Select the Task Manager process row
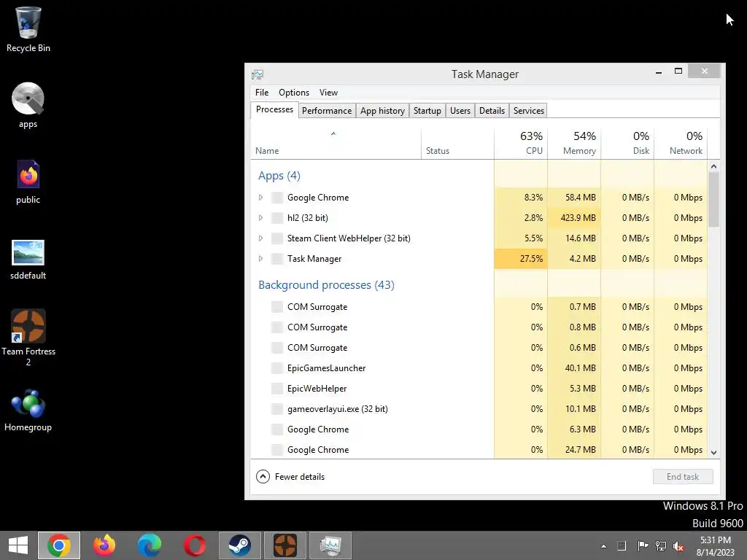Image resolution: width=747 pixels, height=560 pixels. [479, 259]
